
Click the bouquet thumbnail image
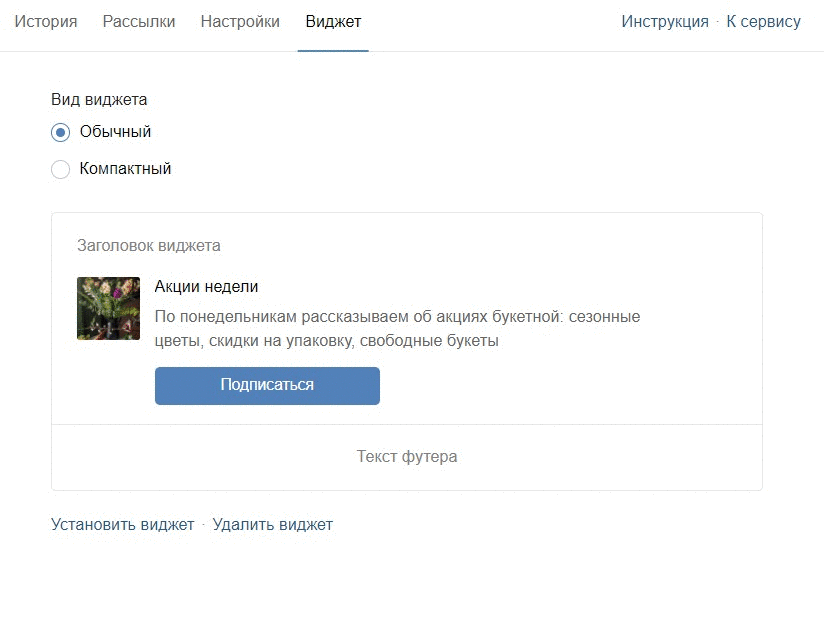(x=108, y=308)
